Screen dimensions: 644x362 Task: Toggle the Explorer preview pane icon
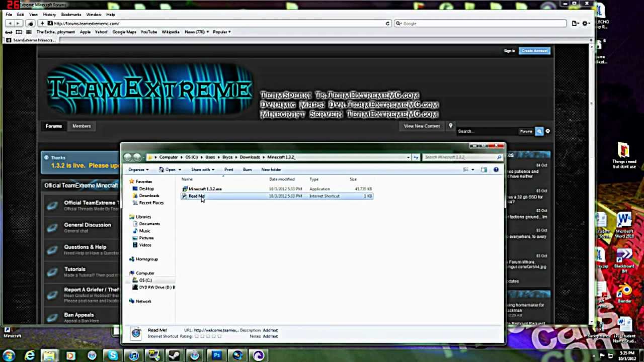pyautogui.click(x=484, y=169)
